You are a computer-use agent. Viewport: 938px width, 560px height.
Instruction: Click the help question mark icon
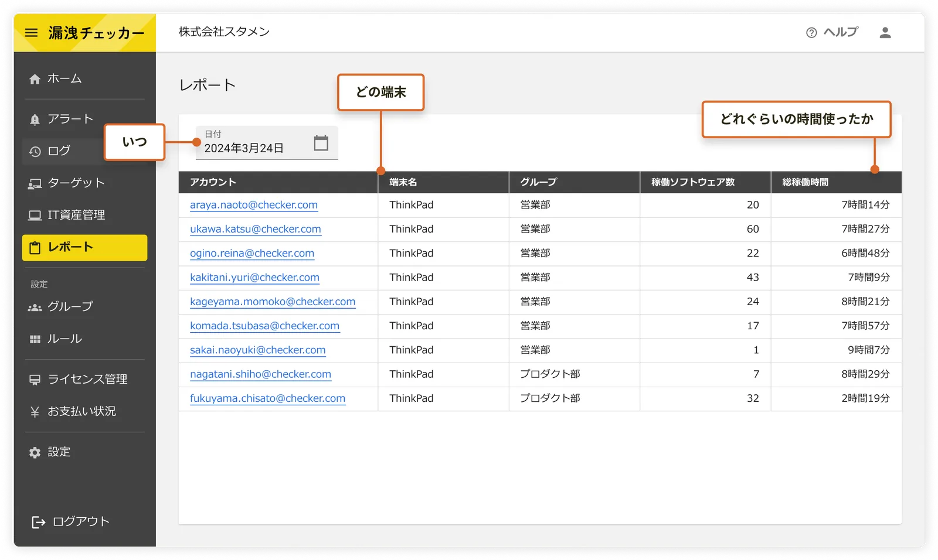point(811,33)
